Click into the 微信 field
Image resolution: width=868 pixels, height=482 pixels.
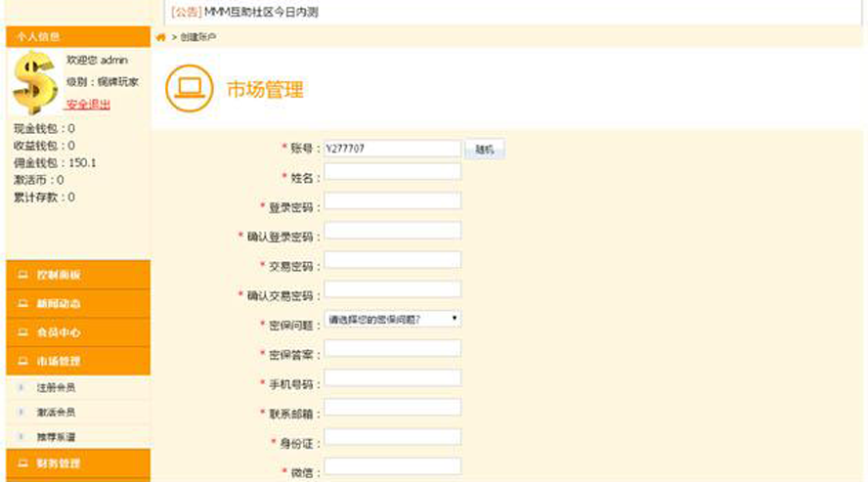(393, 466)
